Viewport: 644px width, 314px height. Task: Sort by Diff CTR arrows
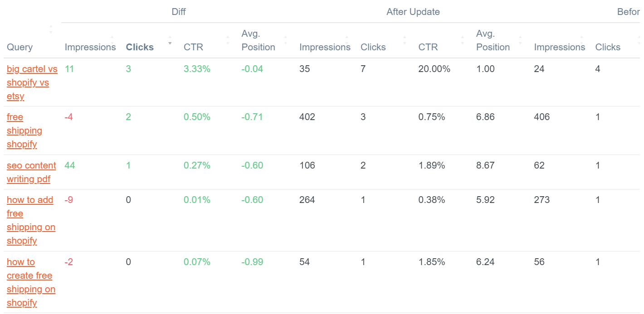pyautogui.click(x=228, y=40)
